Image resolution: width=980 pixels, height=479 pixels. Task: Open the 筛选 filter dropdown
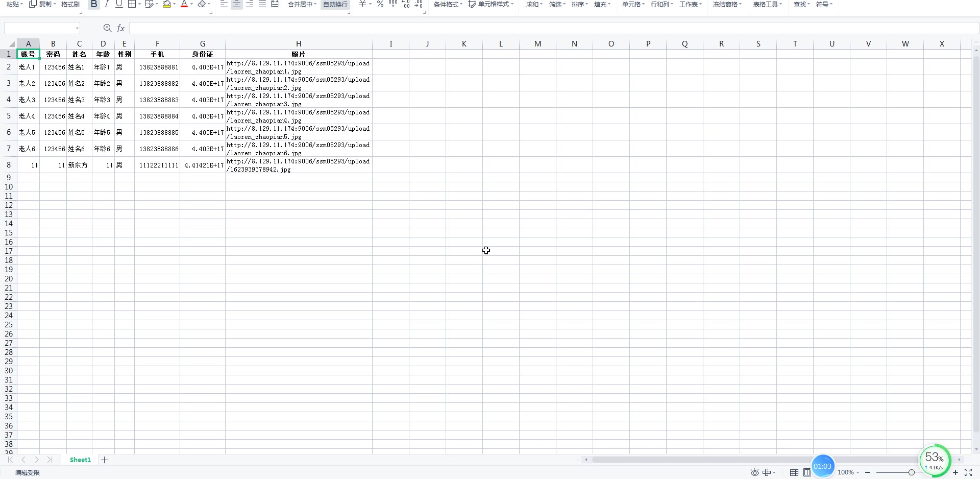557,4
